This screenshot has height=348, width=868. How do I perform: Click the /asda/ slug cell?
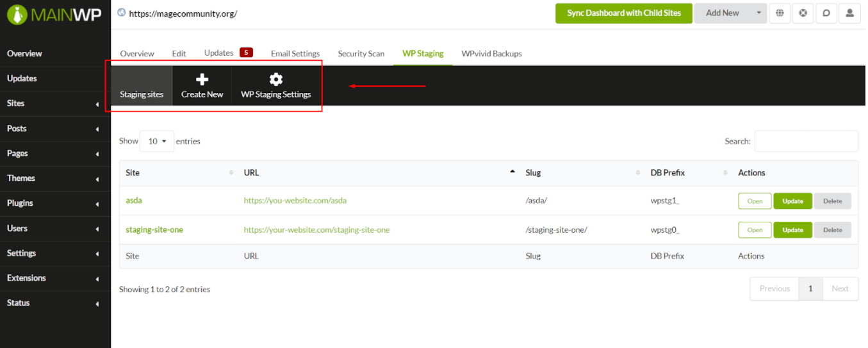[x=536, y=201]
